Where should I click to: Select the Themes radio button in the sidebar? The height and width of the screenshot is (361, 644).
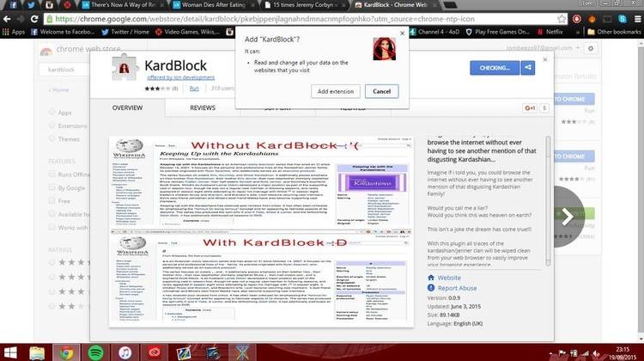point(52,139)
